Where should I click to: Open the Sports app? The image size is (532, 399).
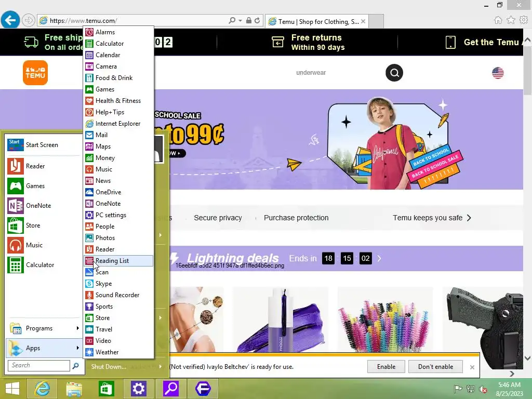click(118, 307)
